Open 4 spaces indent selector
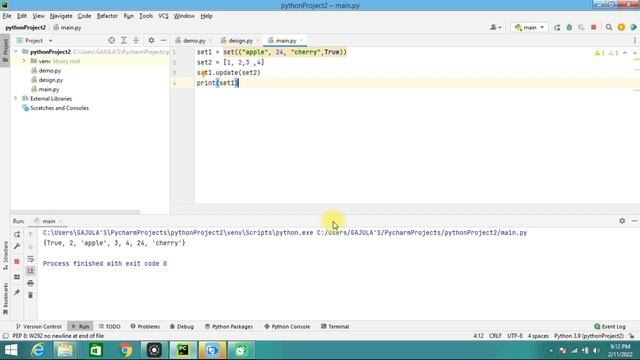 [x=538, y=336]
